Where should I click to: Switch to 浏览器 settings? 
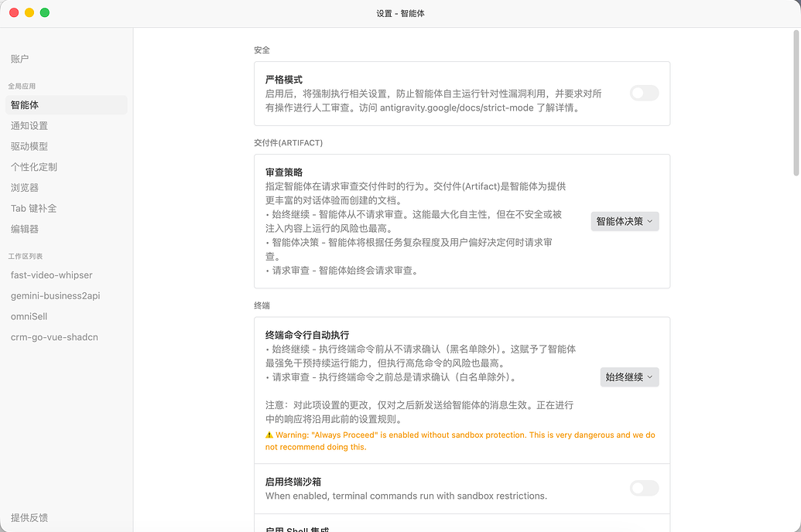(x=25, y=187)
